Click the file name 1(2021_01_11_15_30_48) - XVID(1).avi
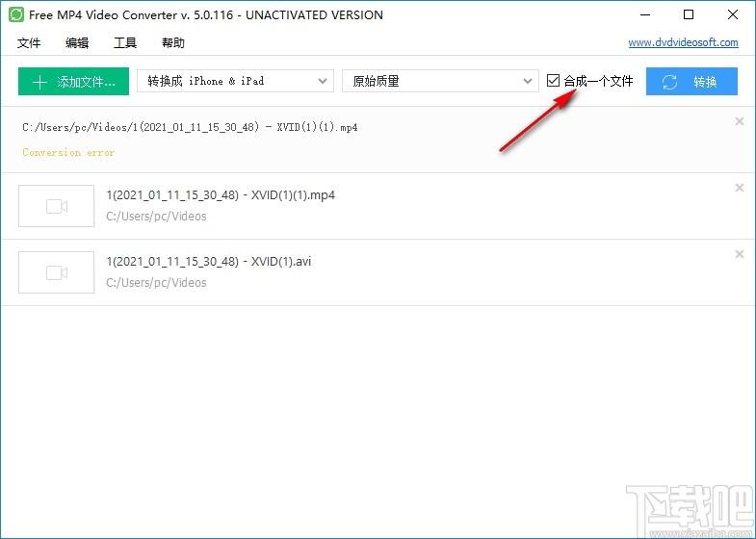The height and width of the screenshot is (539, 756). tap(209, 262)
